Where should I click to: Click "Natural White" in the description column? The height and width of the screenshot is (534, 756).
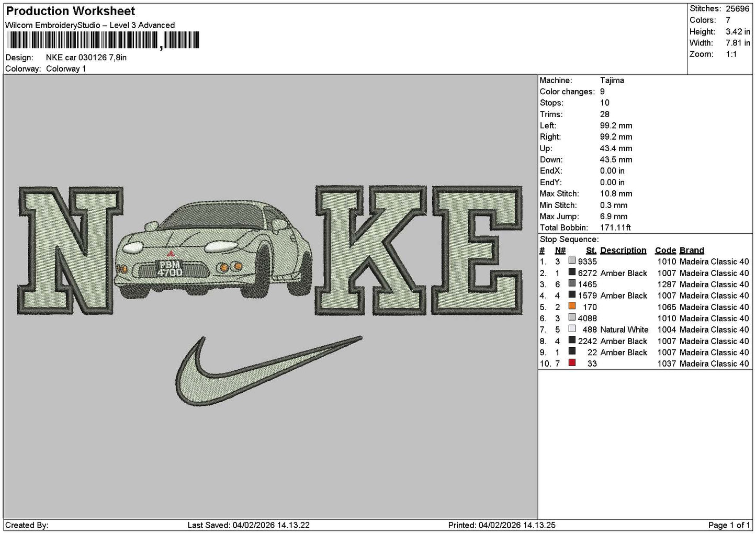624,330
